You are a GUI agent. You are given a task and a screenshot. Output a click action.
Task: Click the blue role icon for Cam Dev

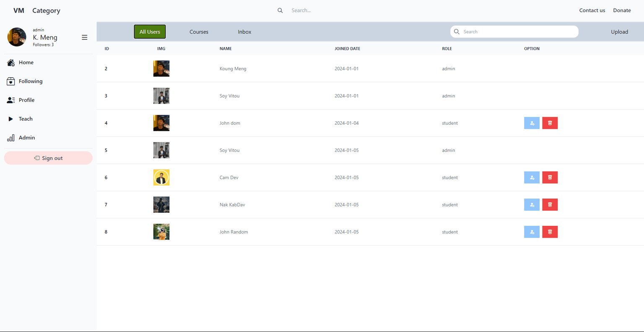[x=532, y=178]
